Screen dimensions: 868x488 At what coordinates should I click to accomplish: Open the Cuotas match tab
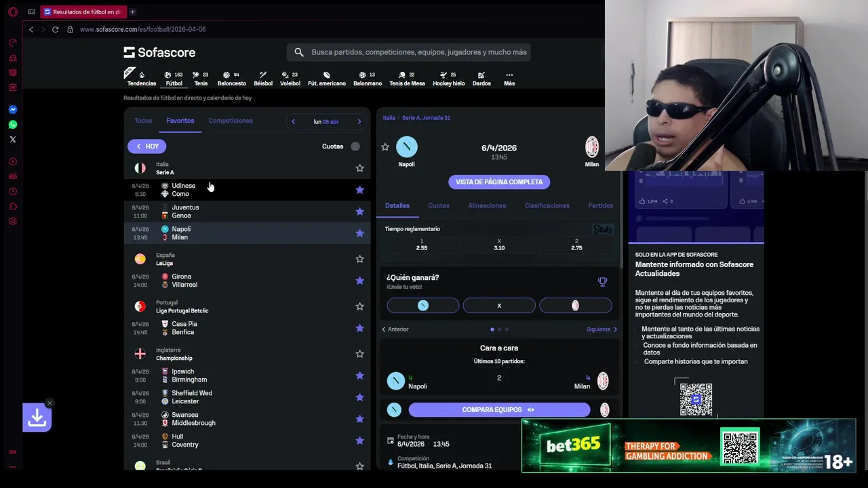coord(439,205)
